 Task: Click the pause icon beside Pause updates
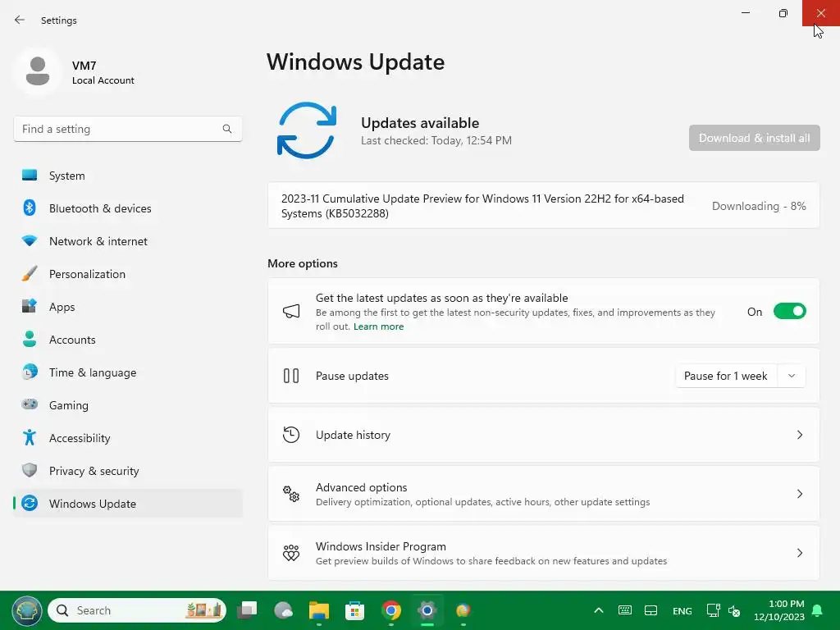click(x=291, y=376)
